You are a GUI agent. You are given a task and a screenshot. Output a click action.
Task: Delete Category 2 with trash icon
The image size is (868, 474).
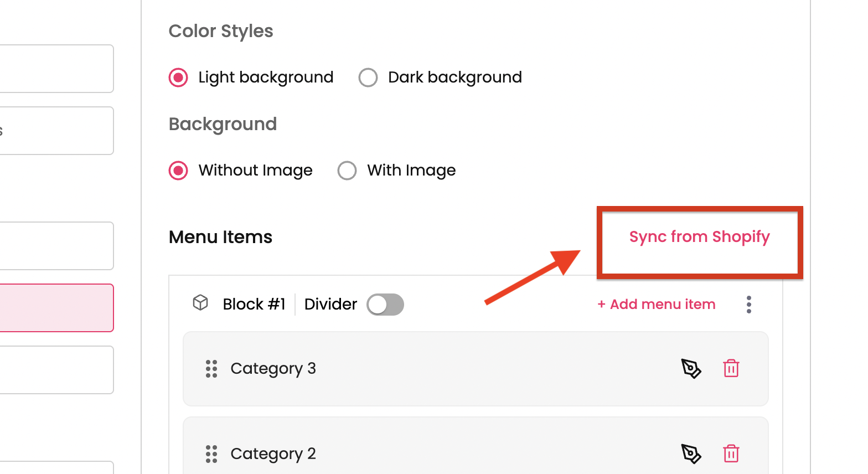(x=731, y=454)
